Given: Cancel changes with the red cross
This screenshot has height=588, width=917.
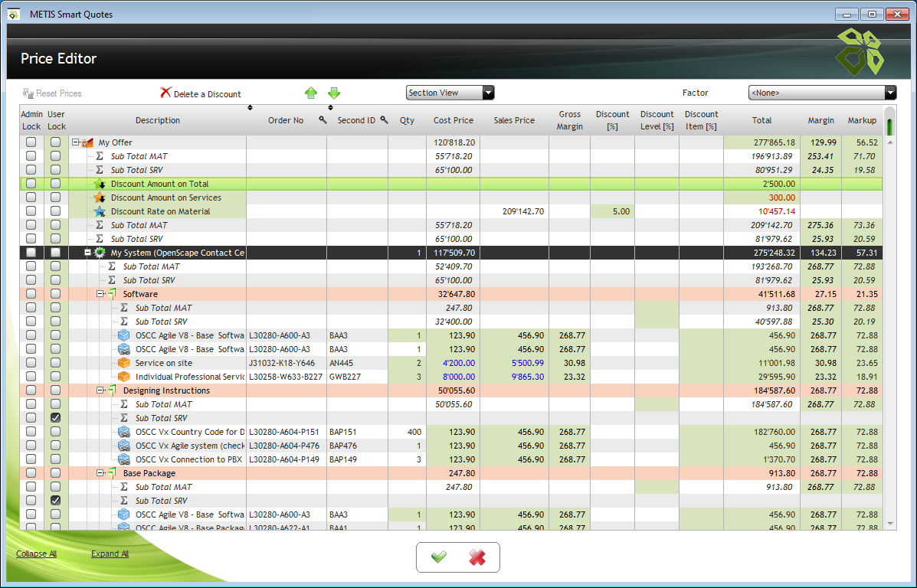Looking at the screenshot, I should click(477, 557).
